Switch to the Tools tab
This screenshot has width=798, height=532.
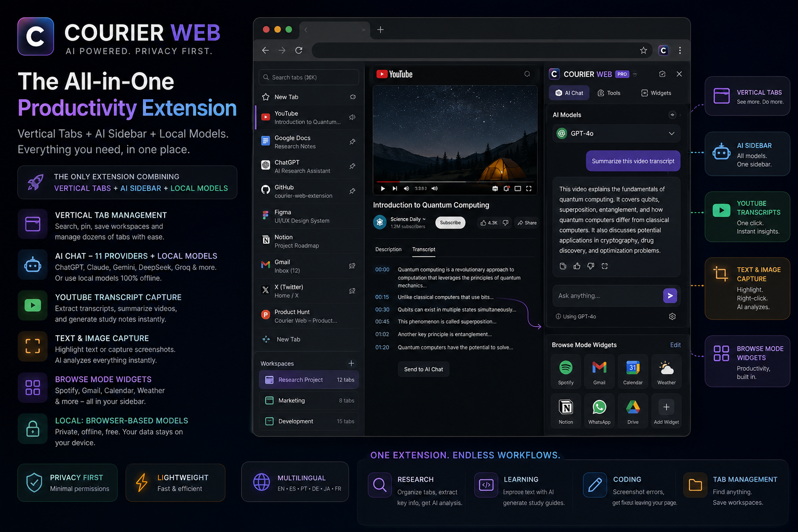[609, 93]
